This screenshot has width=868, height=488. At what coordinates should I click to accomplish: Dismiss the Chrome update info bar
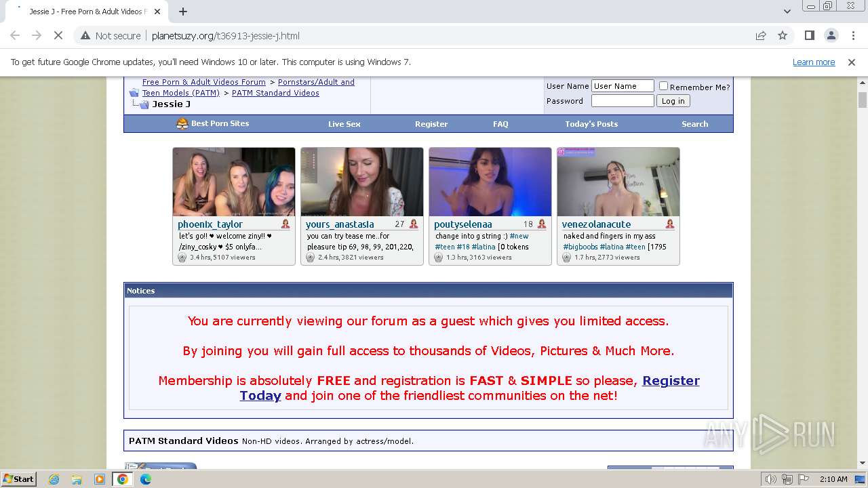(852, 62)
